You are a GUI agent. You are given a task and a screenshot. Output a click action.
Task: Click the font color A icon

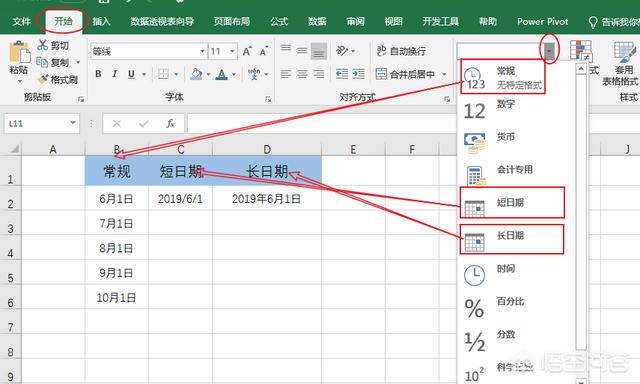click(221, 74)
